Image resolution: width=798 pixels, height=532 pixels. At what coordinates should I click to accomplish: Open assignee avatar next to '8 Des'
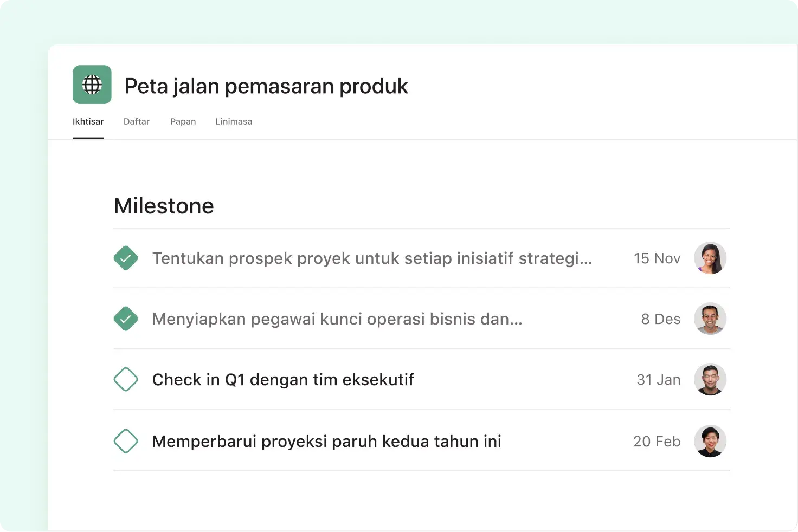[710, 319]
